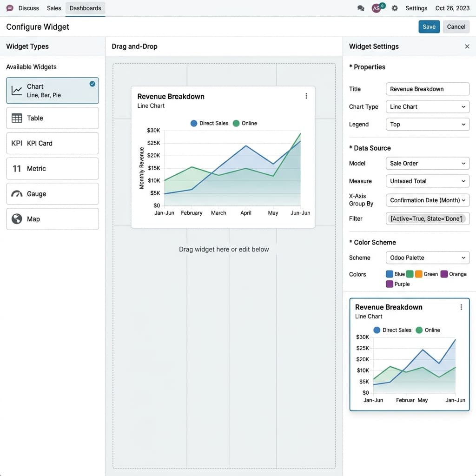Select the Dashboards tab
The width and height of the screenshot is (476, 476).
(x=86, y=8)
